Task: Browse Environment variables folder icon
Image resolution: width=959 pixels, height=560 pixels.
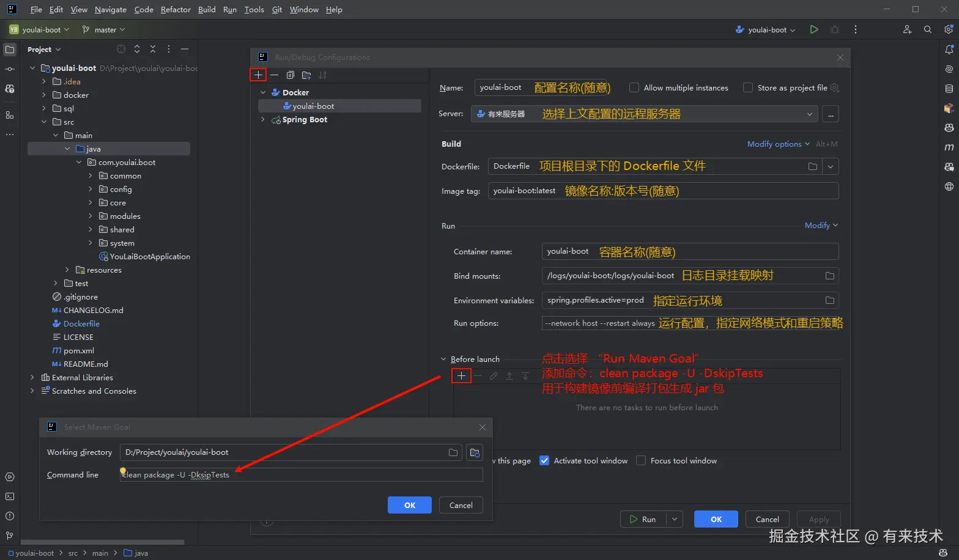Action: click(830, 300)
